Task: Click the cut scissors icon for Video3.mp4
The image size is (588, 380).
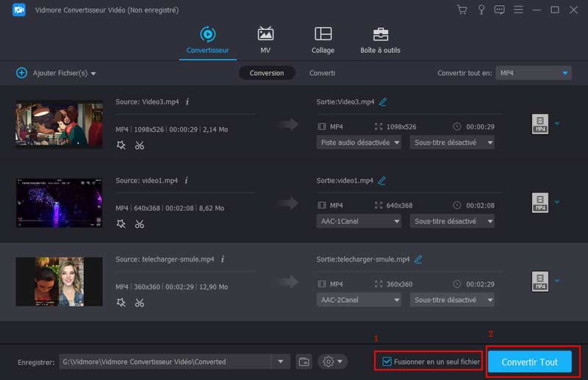Action: click(x=140, y=145)
